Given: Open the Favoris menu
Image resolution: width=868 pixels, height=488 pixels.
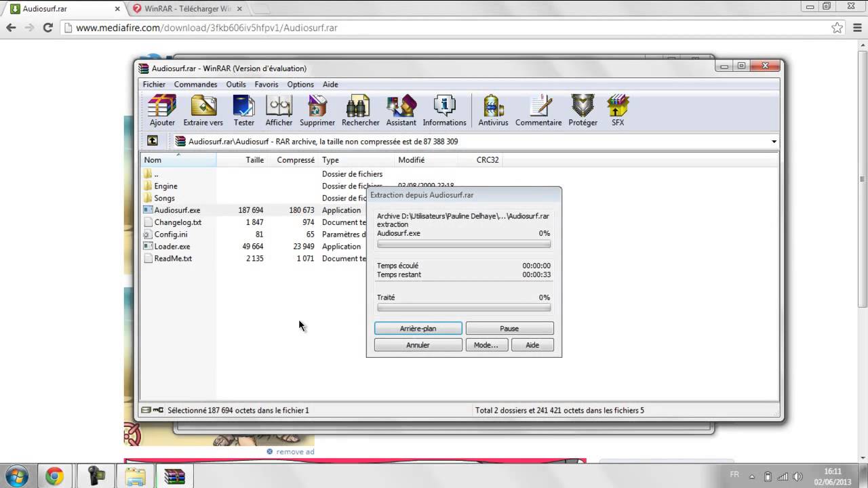Looking at the screenshot, I should pos(267,85).
